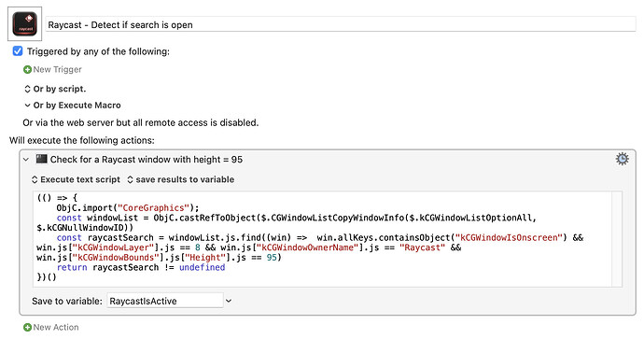This screenshot has height=339, width=644.
Task: Click the code editor scrollbar track
Action: 617,238
